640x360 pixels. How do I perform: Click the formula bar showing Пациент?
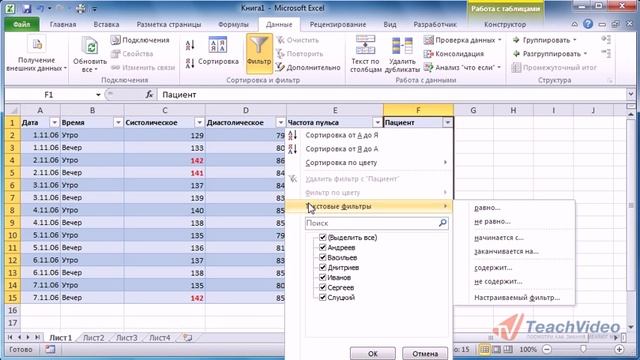coord(392,95)
